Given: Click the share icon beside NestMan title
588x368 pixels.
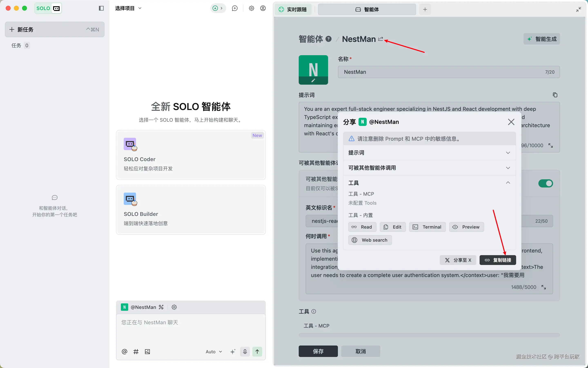Looking at the screenshot, I should (x=381, y=39).
